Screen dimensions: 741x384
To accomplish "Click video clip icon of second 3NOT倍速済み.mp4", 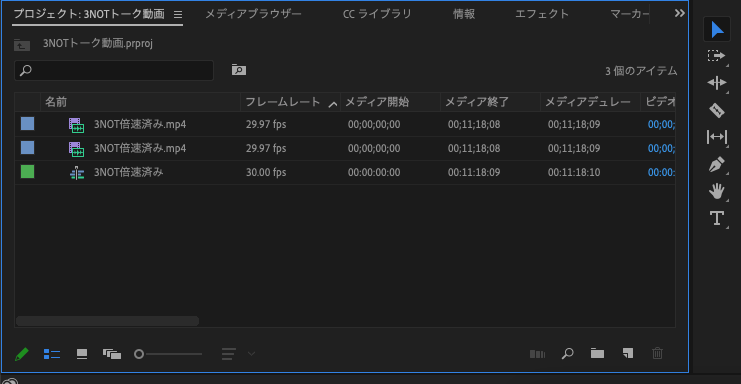I will [77, 149].
